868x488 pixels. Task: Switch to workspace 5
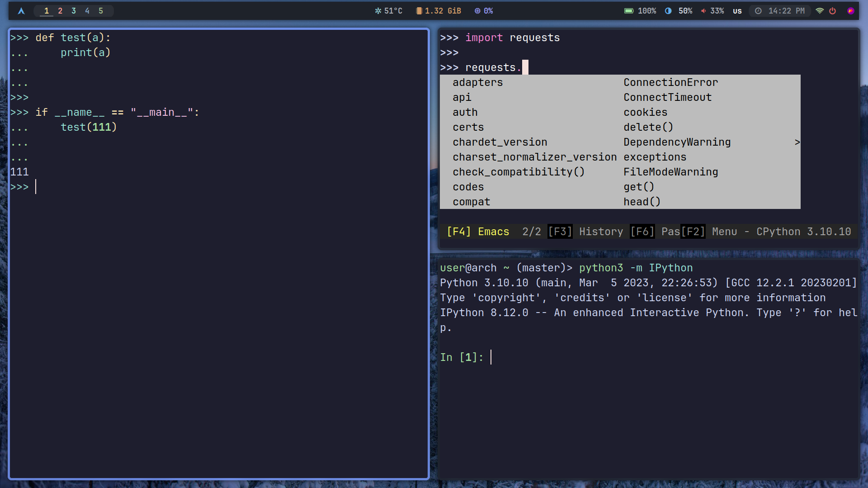101,11
